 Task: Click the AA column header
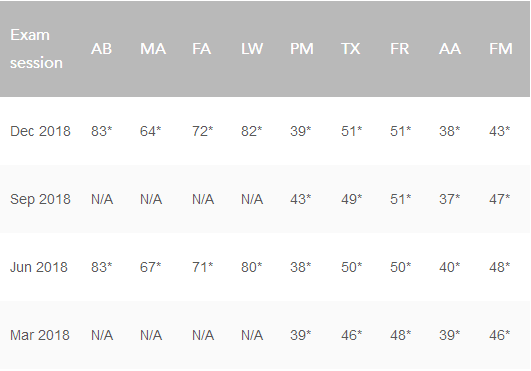pyautogui.click(x=450, y=49)
